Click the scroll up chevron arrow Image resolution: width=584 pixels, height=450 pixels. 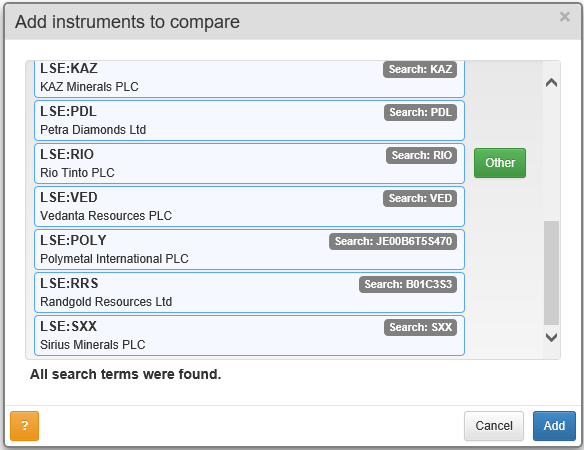(551, 83)
